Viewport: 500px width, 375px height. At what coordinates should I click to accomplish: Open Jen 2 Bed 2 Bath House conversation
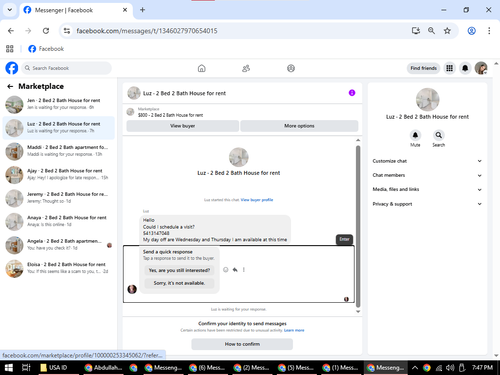coord(59,104)
